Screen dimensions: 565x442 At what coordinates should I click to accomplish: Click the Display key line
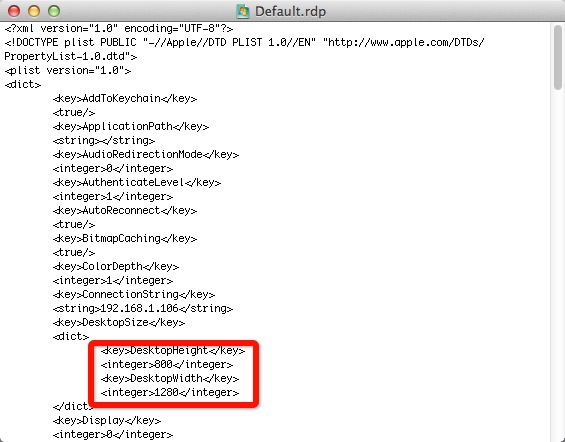[x=107, y=420]
